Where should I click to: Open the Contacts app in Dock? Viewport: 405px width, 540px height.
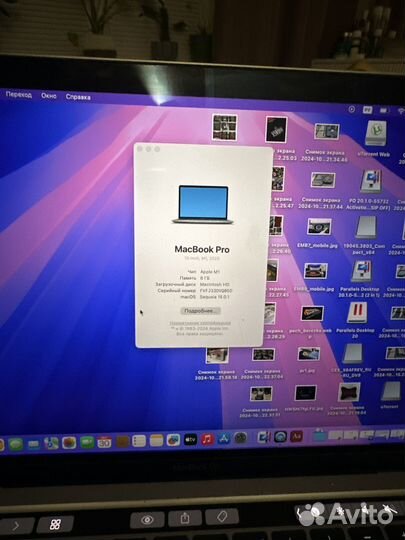tap(122, 442)
